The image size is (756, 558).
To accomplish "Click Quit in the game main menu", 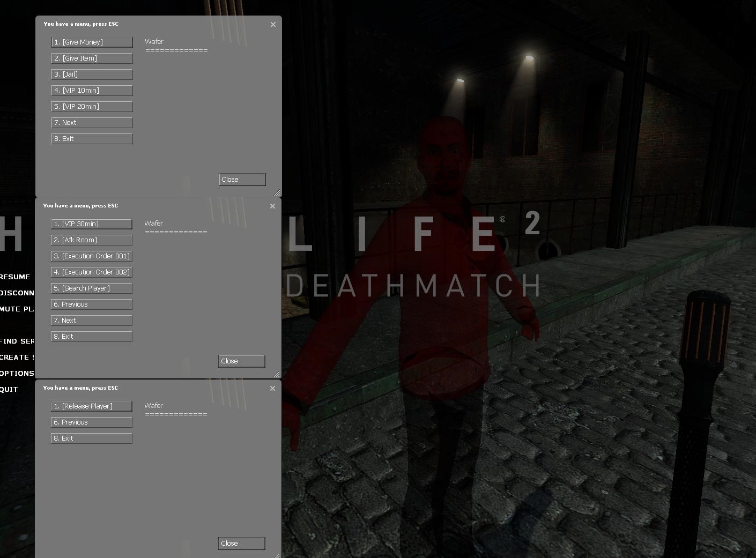I will click(9, 390).
